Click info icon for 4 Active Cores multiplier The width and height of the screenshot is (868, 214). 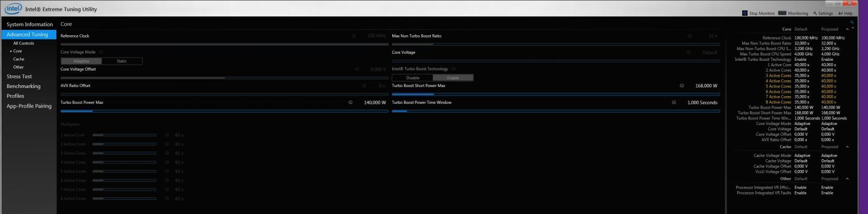pyautogui.click(x=167, y=162)
